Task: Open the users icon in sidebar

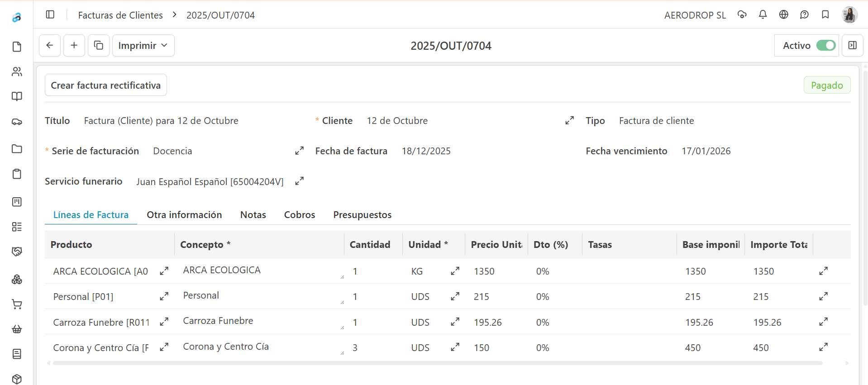Action: click(x=17, y=71)
